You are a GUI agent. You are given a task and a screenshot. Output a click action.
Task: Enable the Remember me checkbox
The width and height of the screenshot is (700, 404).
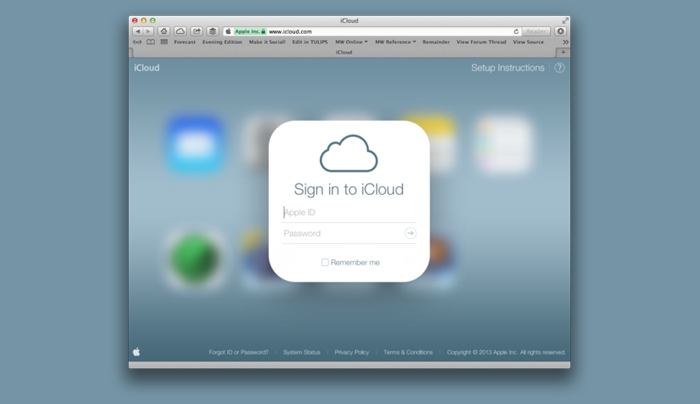coord(325,262)
